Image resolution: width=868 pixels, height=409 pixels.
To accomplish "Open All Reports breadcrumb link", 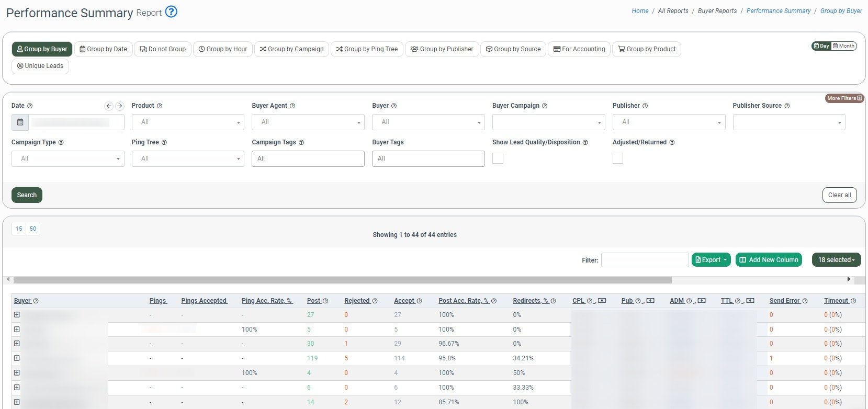I will [x=673, y=11].
